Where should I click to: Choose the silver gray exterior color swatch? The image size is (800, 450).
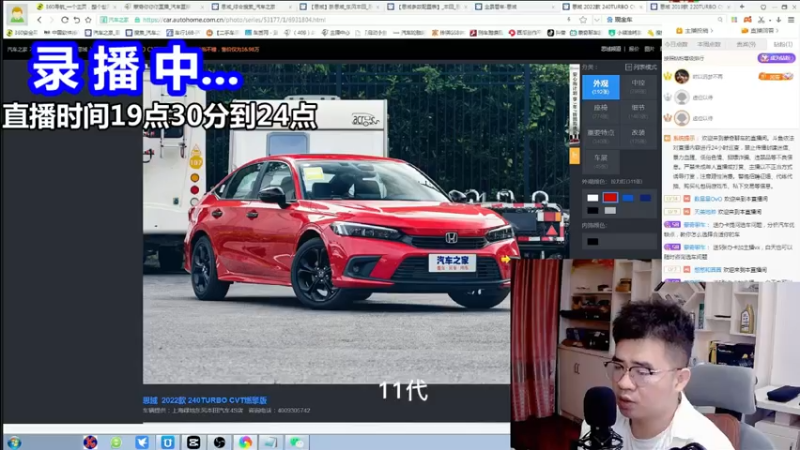click(610, 210)
